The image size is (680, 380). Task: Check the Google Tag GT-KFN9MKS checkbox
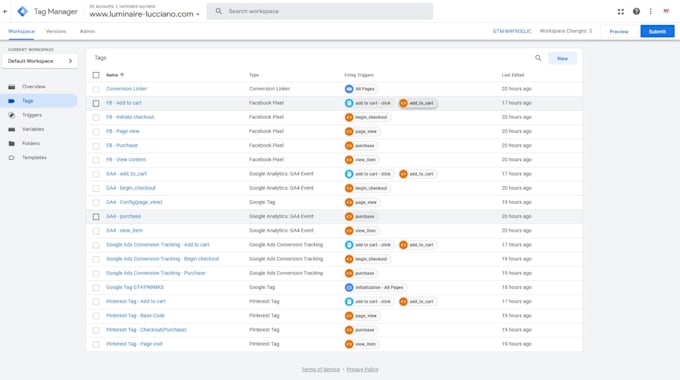(x=96, y=287)
